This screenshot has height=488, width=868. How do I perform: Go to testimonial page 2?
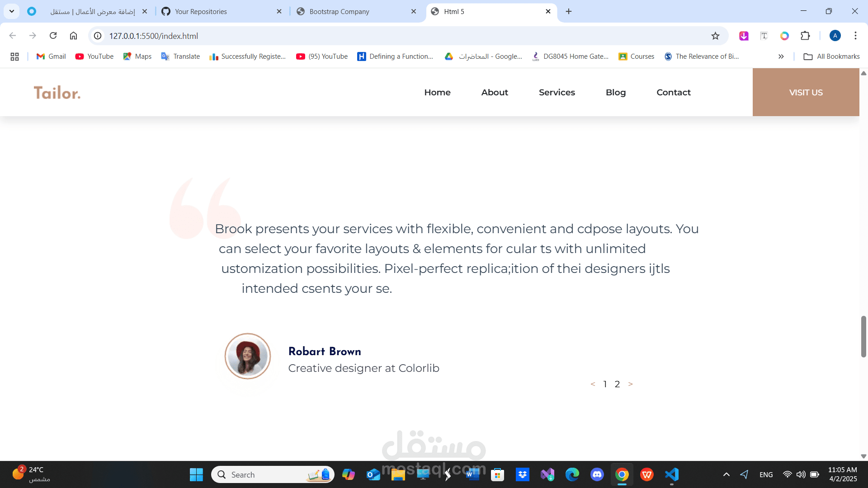[x=617, y=384]
